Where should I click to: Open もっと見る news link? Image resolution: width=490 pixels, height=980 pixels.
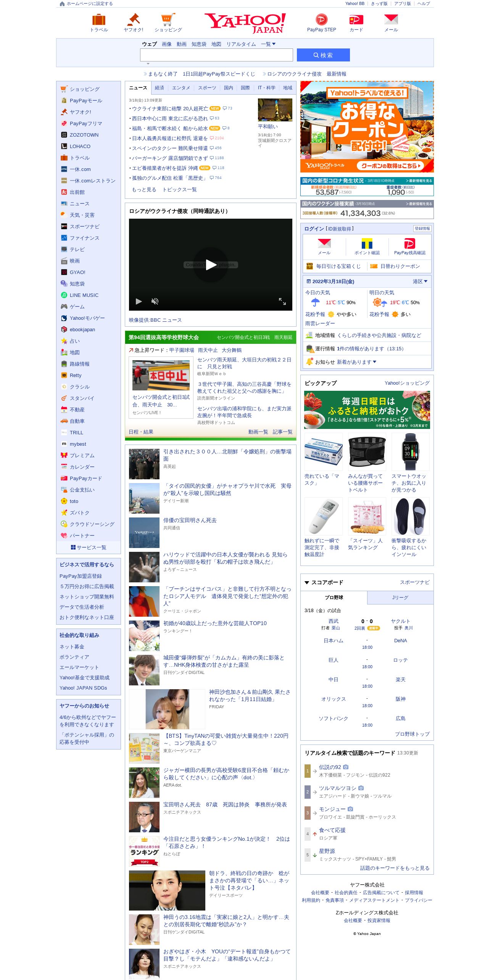(144, 190)
